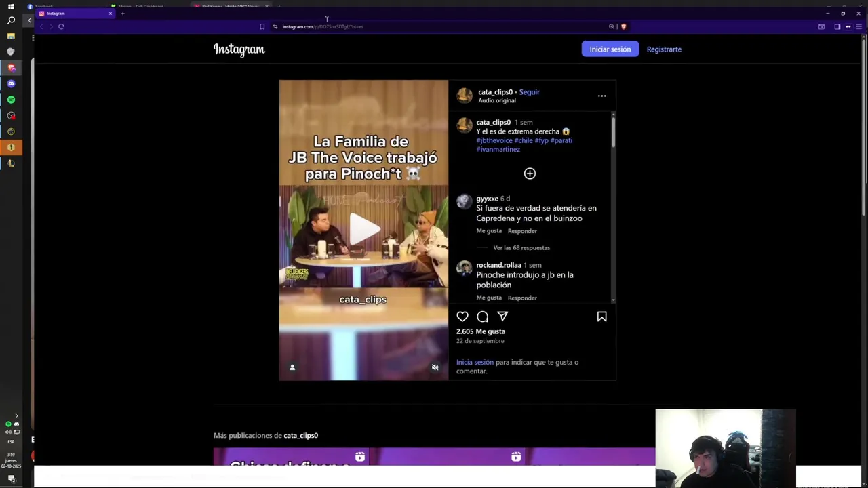Screen dimensions: 868x488
Task: Open rockand.rollaa's profile
Action: pyautogui.click(x=498, y=265)
